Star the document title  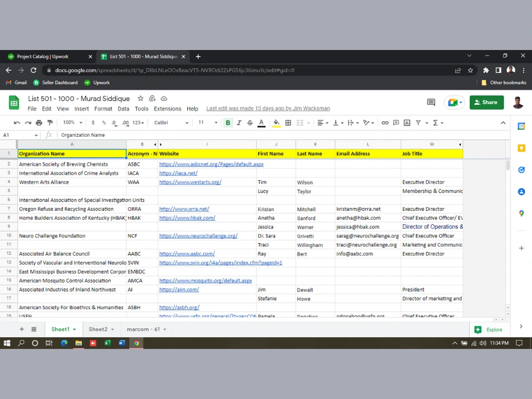coord(140,99)
